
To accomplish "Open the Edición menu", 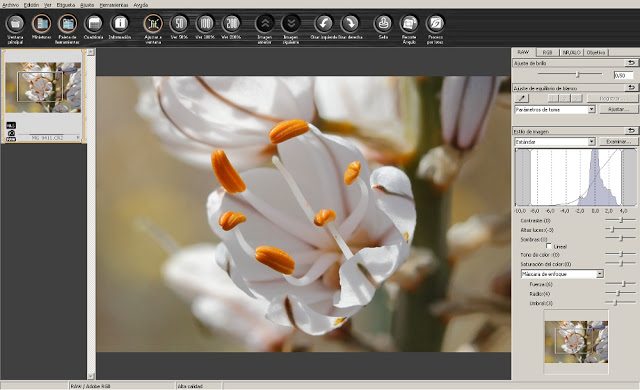I will [31, 5].
